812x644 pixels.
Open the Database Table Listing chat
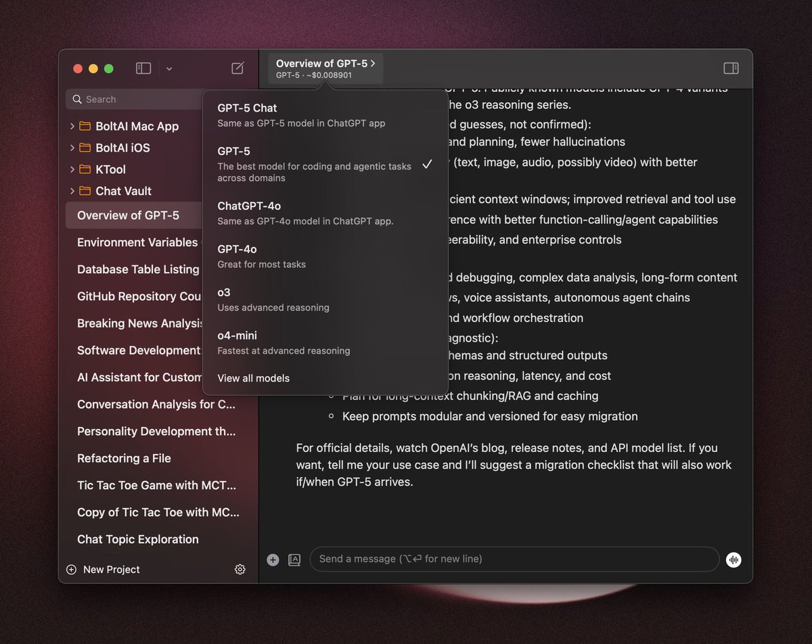(x=138, y=269)
